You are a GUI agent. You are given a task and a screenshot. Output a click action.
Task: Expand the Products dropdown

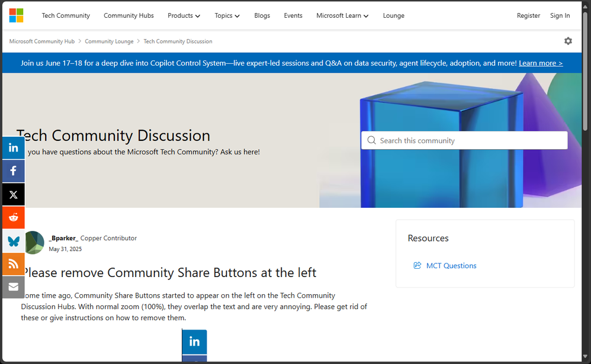pos(184,15)
